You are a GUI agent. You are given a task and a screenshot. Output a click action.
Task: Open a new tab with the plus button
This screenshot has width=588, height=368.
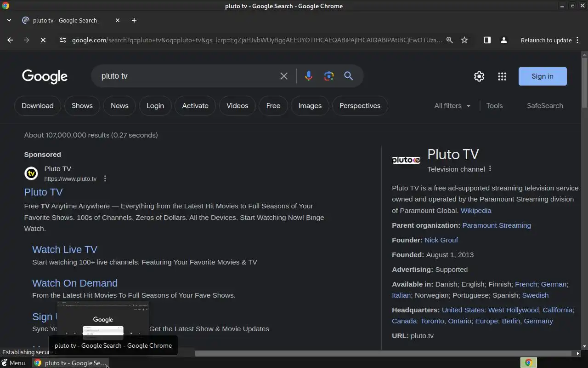pyautogui.click(x=134, y=20)
